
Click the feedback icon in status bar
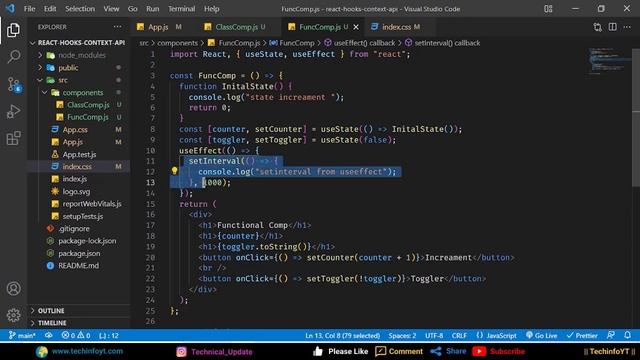tap(611, 335)
